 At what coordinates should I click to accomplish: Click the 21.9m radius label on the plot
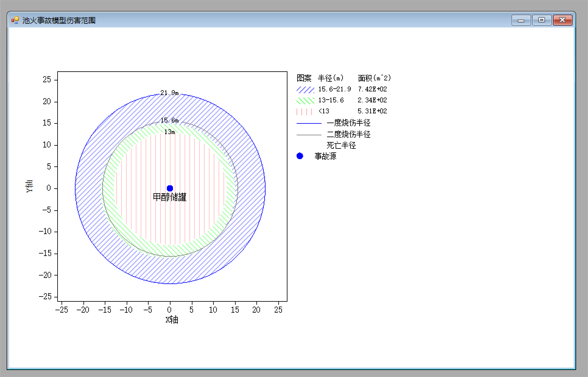coord(169,93)
